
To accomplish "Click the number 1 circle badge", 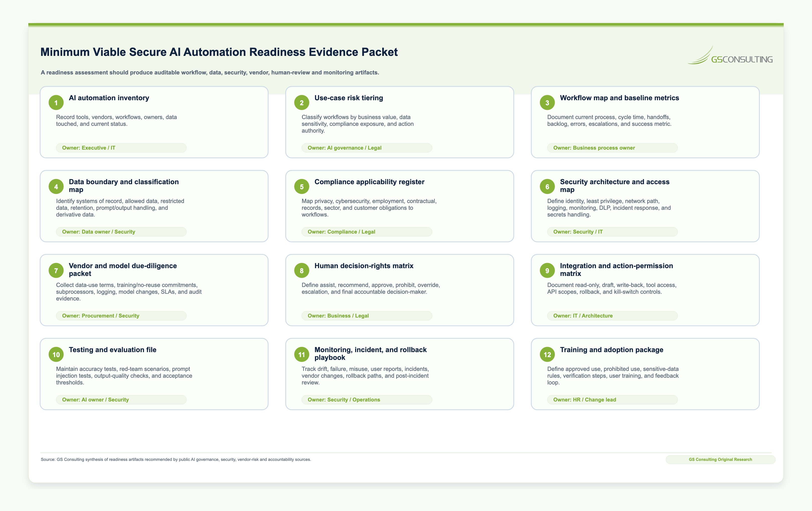I will click(56, 103).
